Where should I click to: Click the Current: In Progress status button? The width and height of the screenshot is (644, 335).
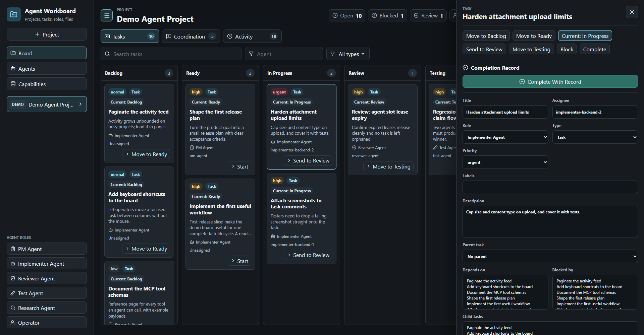pos(585,36)
